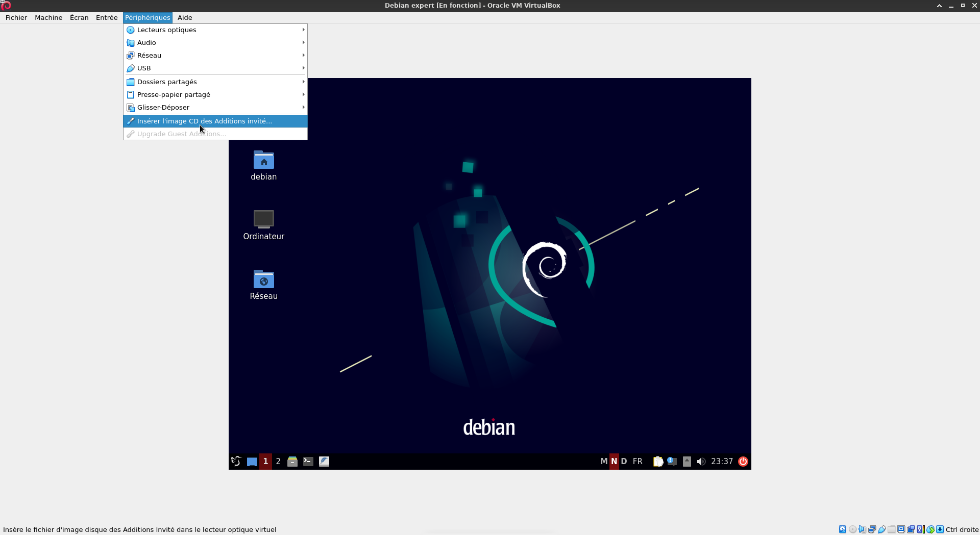Click the clipboard icon beside Presse-papier partagé
The image size is (980, 535).
coord(131,94)
